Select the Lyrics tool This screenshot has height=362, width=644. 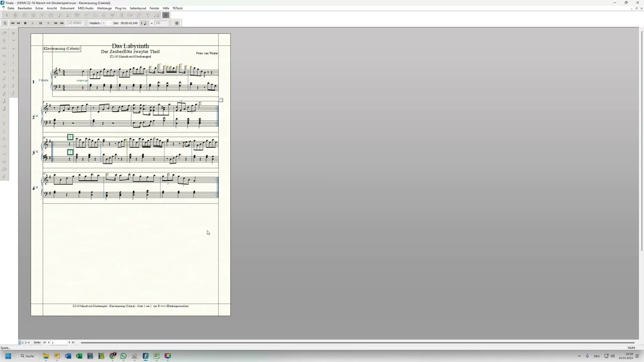click(x=139, y=15)
